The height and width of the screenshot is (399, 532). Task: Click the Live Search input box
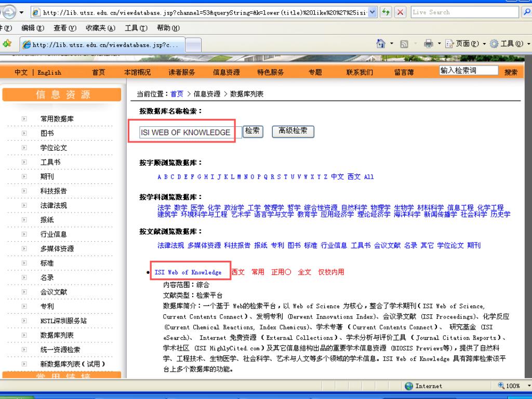pyautogui.click(x=465, y=12)
